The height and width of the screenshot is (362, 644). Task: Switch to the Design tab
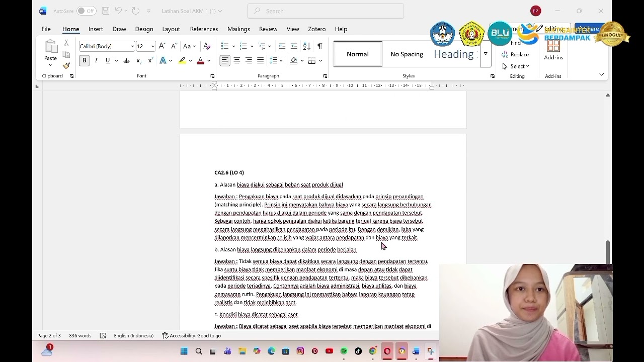[x=144, y=29]
